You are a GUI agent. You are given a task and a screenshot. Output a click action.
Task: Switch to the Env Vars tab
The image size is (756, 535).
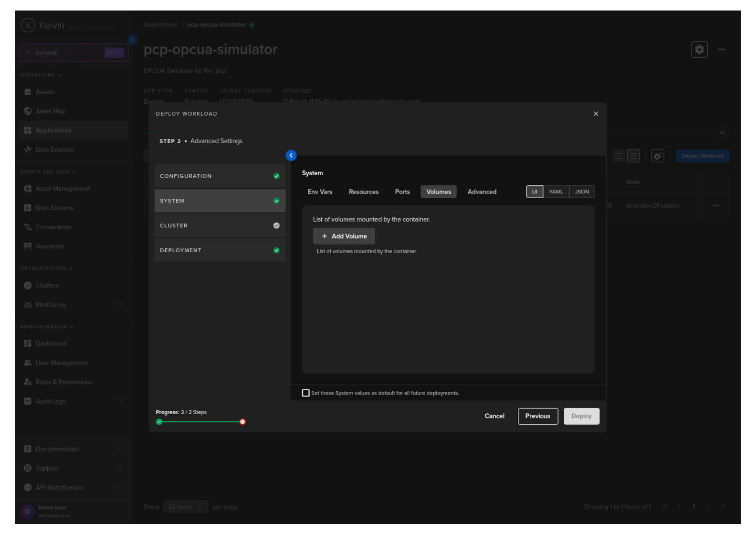pyautogui.click(x=319, y=192)
